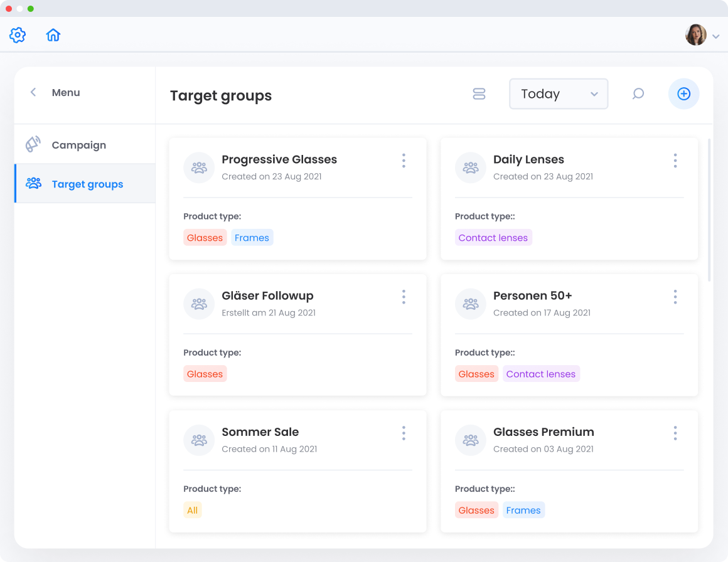Viewport: 728px width, 562px height.
Task: Click the Frames tag on Progressive Glasses
Action: (252, 238)
